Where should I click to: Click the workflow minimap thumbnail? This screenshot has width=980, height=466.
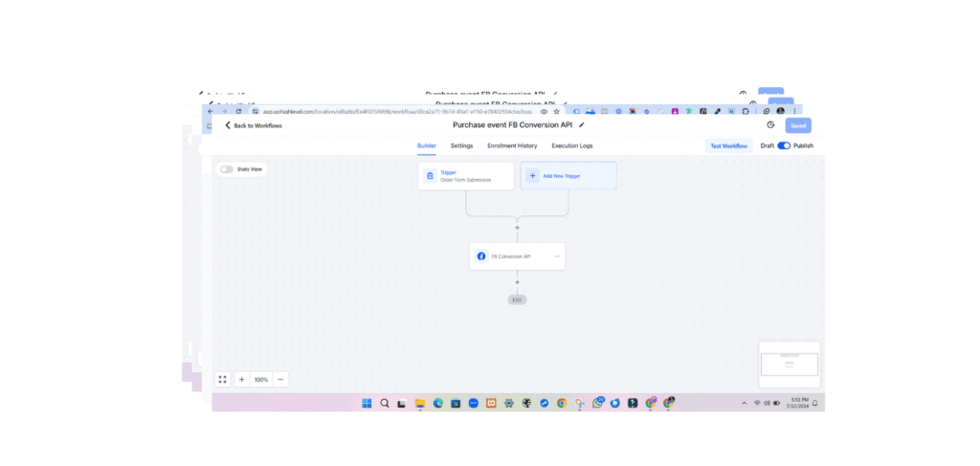[x=790, y=365]
